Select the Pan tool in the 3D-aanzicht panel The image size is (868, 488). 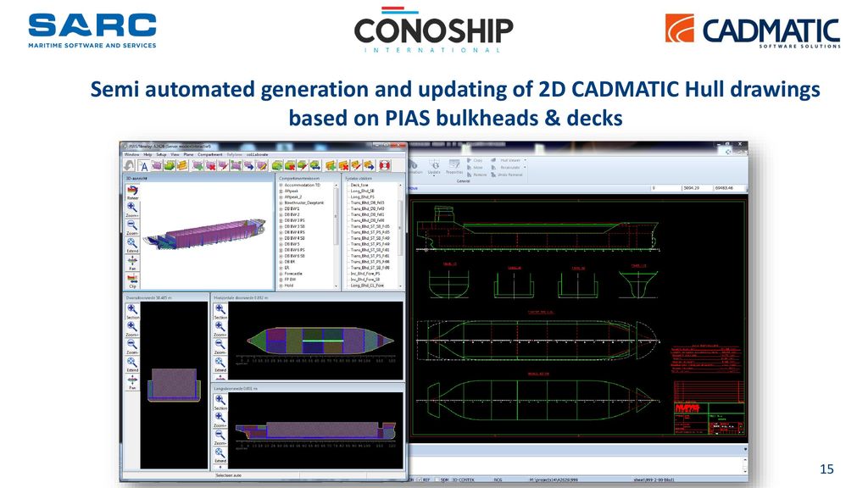[x=132, y=263]
